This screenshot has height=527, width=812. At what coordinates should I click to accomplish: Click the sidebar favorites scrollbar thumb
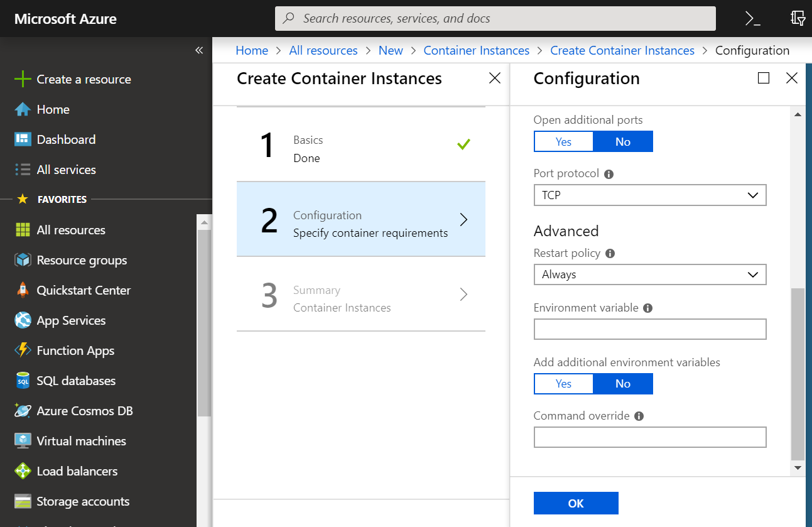tap(204, 322)
